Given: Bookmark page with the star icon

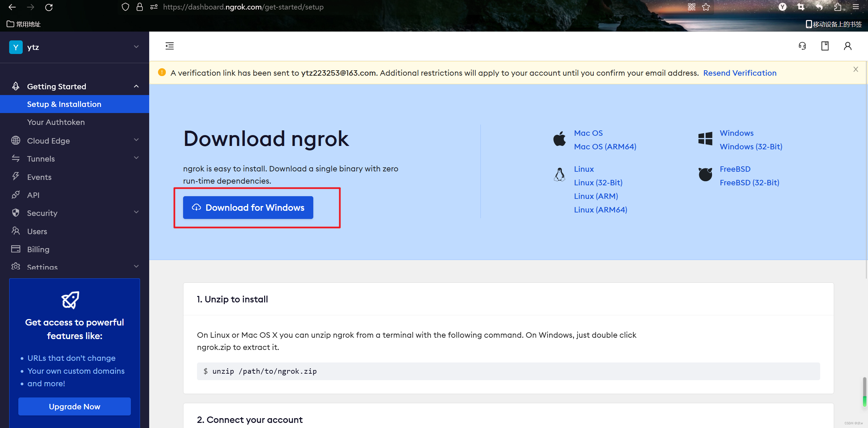Looking at the screenshot, I should pyautogui.click(x=706, y=7).
